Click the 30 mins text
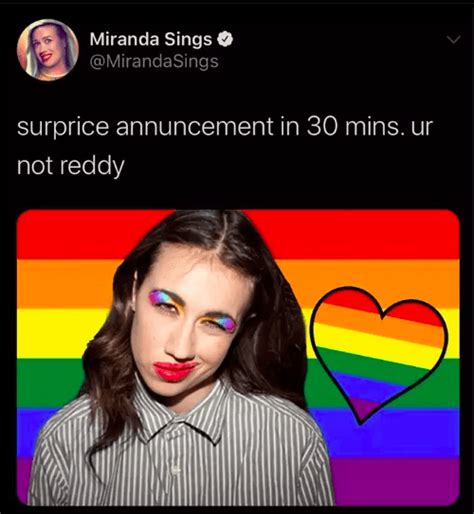 [x=353, y=127]
